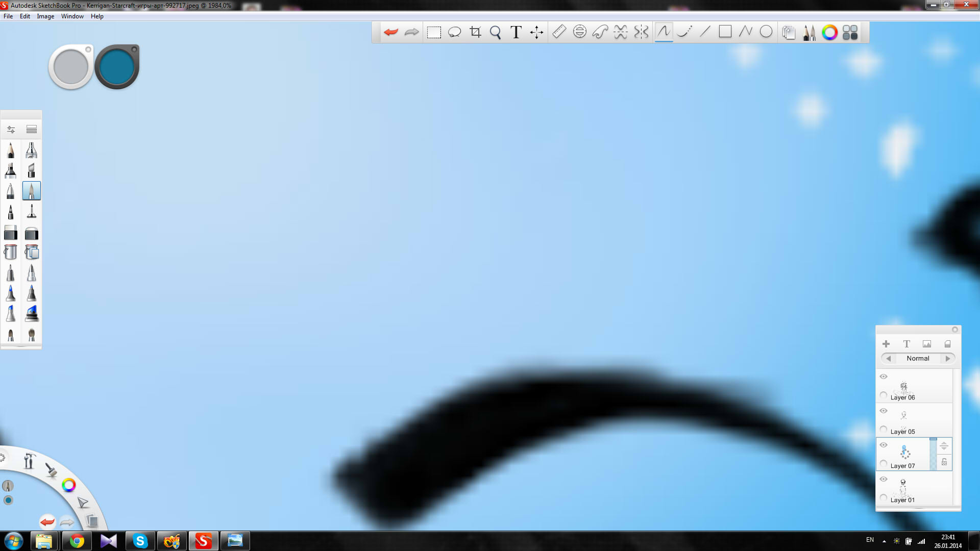Open the Color Editor wheel in toolbar
This screenshot has width=980, height=551.
tap(830, 33)
